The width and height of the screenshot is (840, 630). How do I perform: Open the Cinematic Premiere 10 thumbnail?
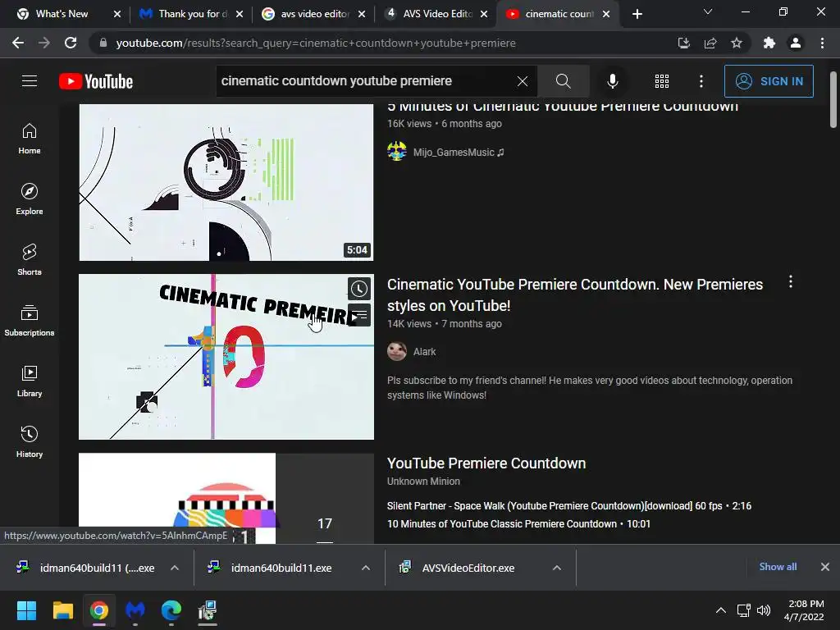pyautogui.click(x=226, y=357)
